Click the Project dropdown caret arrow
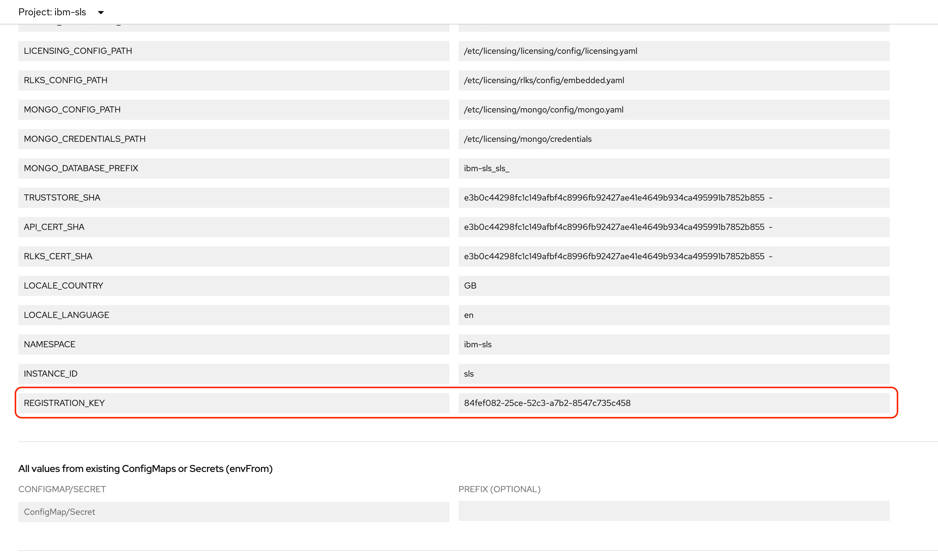Viewport: 938px width, 560px height. (101, 13)
